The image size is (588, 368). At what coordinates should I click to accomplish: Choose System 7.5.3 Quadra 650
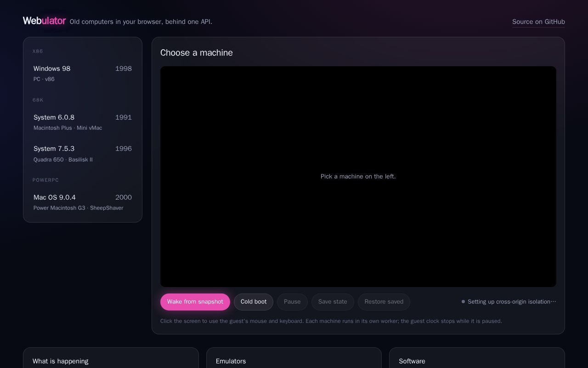[x=83, y=154]
